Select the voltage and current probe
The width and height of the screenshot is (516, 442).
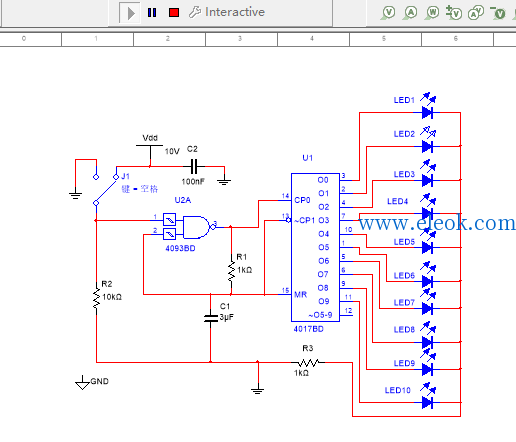[x=476, y=13]
